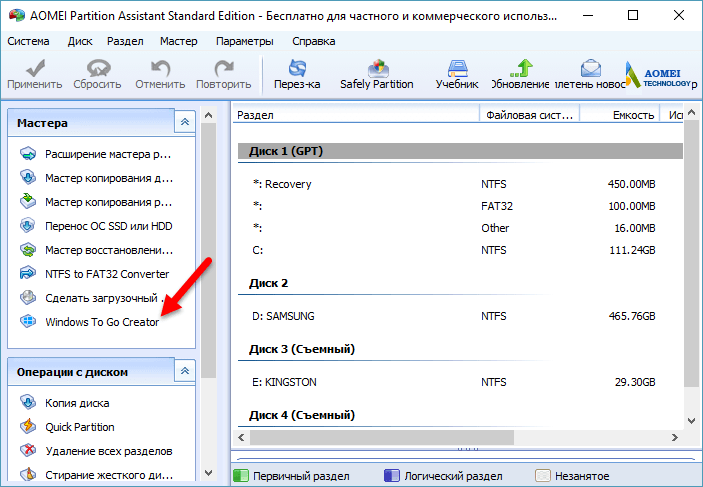Select the C: partition row
The width and height of the screenshot is (703, 487).
click(x=460, y=250)
